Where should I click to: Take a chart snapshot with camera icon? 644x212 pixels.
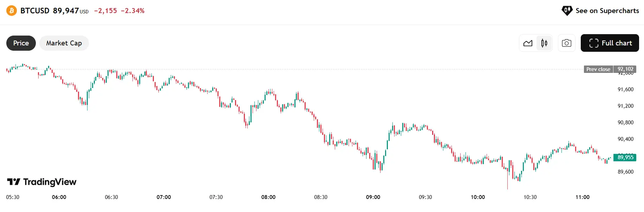(566, 43)
